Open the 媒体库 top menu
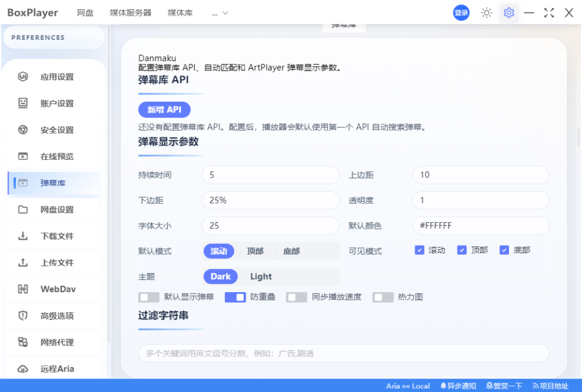The image size is (582, 392). 180,13
